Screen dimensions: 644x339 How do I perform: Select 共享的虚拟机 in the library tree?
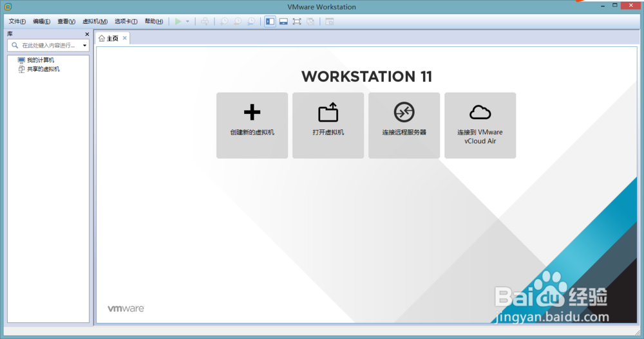click(39, 69)
